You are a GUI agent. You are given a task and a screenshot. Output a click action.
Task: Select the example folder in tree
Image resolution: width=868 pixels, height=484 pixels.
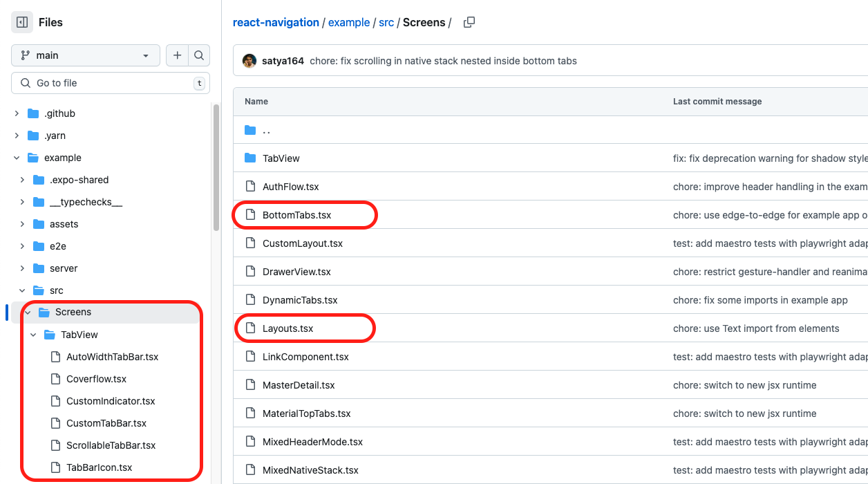click(63, 158)
